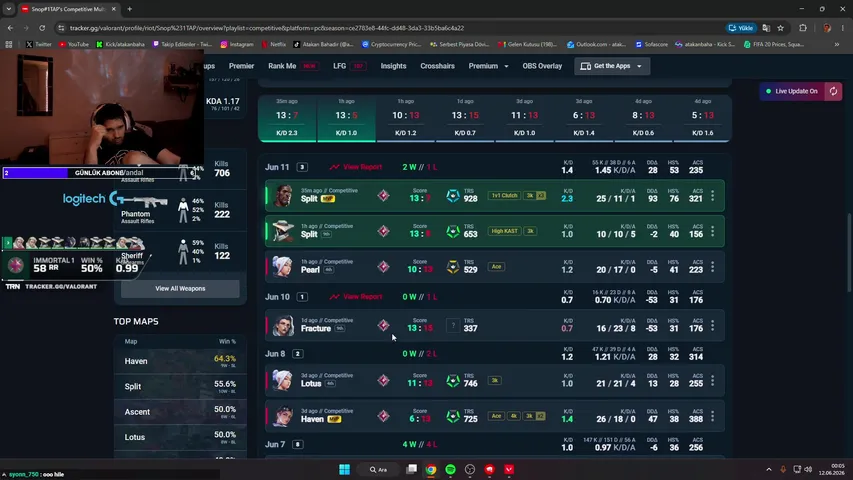Open the Premium dropdown menu
This screenshot has height=480, width=853.
(488, 66)
